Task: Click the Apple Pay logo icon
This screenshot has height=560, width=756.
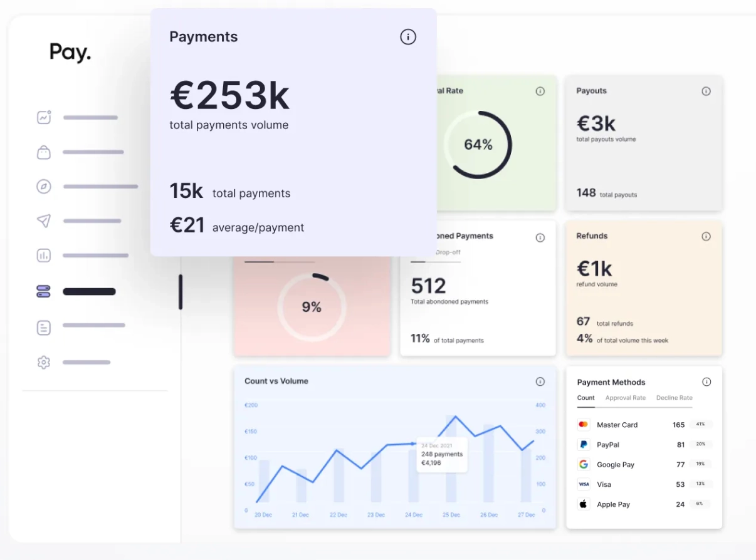Action: pyautogui.click(x=584, y=504)
